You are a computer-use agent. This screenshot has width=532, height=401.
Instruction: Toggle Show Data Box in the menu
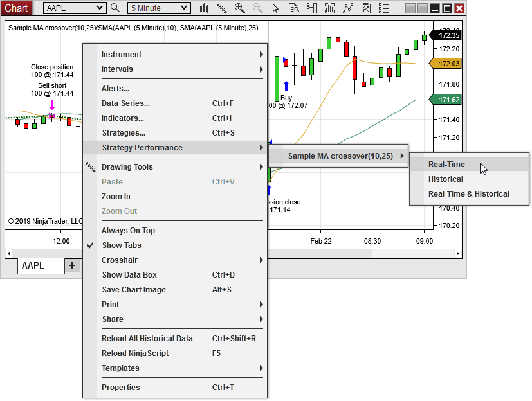pos(129,275)
